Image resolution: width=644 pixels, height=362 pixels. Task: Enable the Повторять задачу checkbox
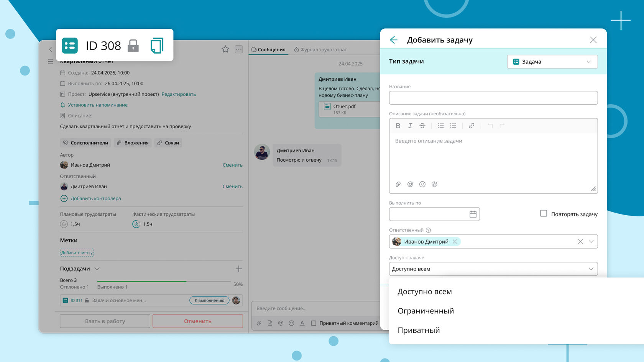(544, 213)
